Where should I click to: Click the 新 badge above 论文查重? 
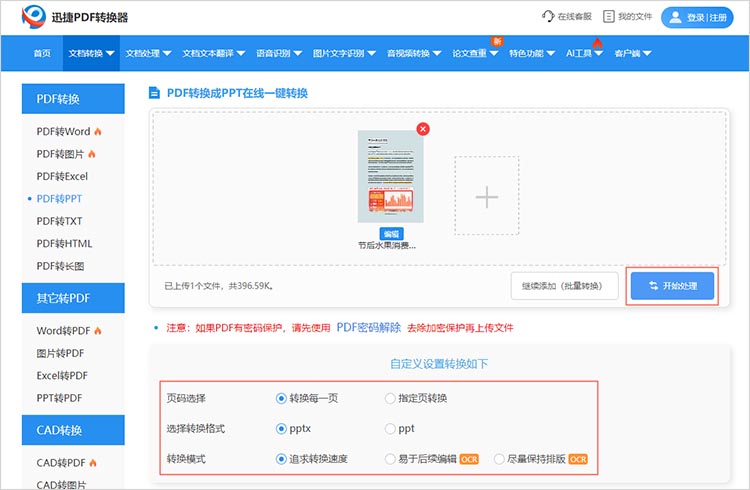(497, 42)
